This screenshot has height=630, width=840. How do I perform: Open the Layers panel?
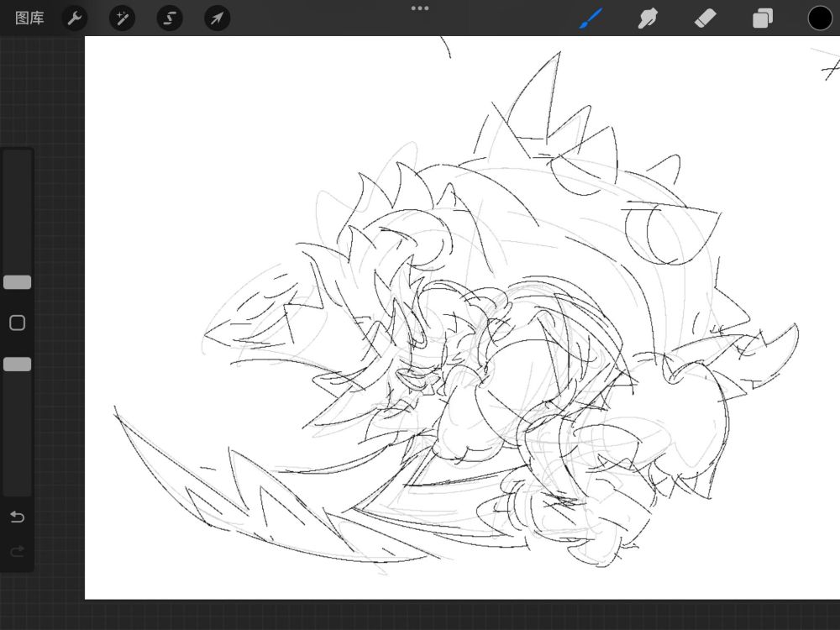click(763, 18)
